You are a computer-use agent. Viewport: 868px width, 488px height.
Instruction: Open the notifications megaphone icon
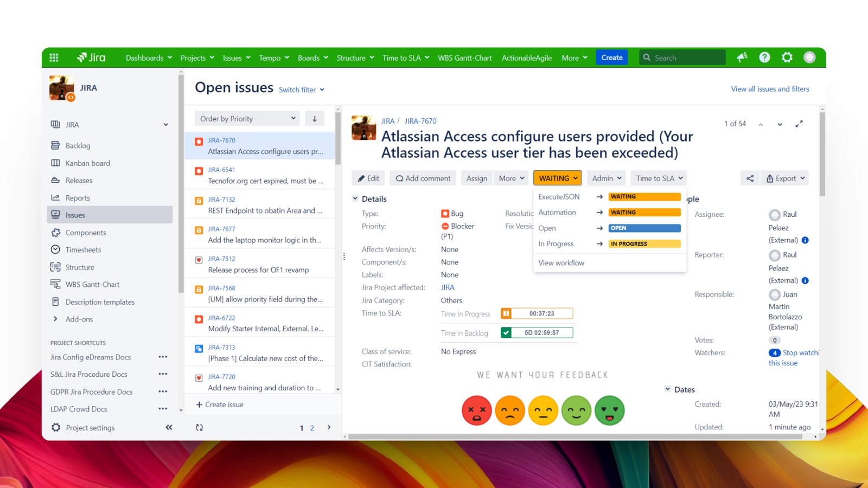pos(742,57)
